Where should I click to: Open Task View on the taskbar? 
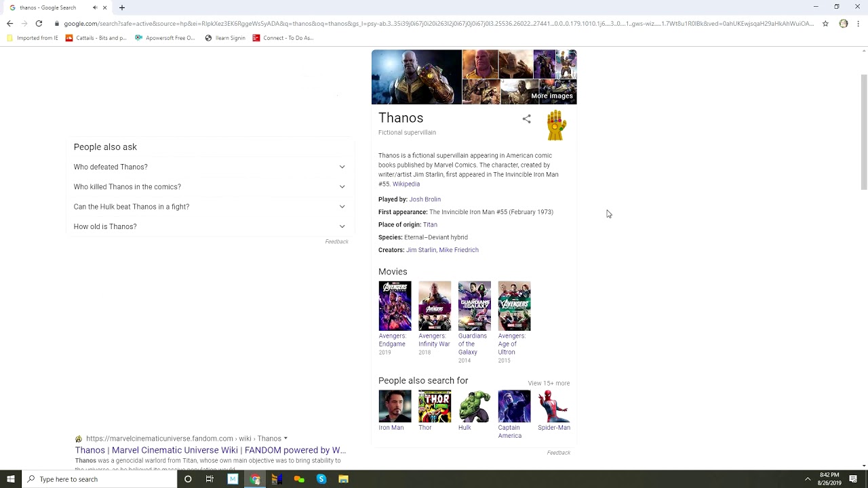pyautogui.click(x=210, y=479)
